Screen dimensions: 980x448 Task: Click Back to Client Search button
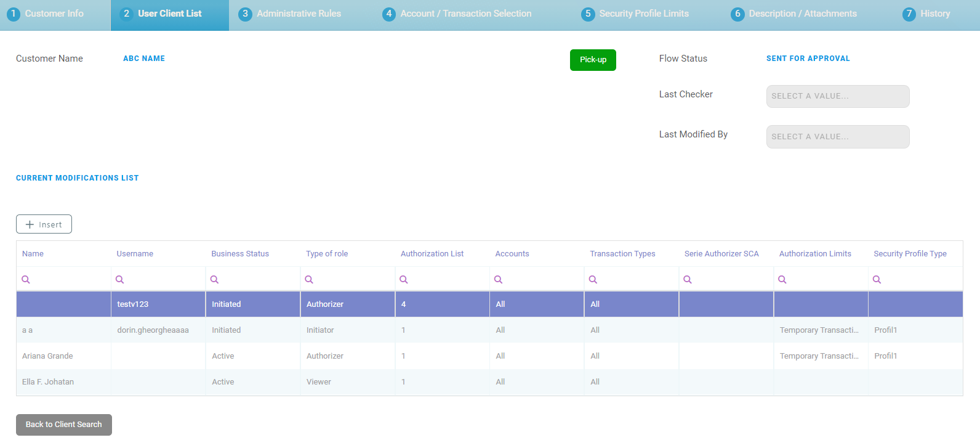pos(64,425)
